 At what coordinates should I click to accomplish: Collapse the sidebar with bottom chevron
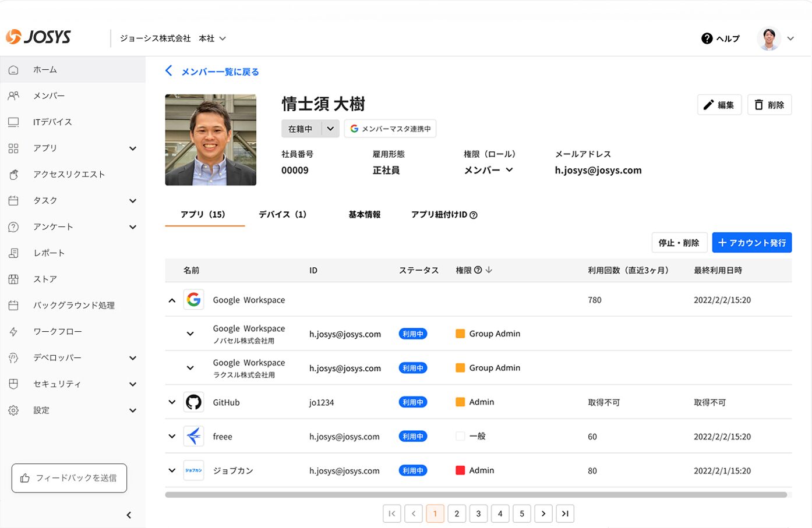pyautogui.click(x=129, y=515)
